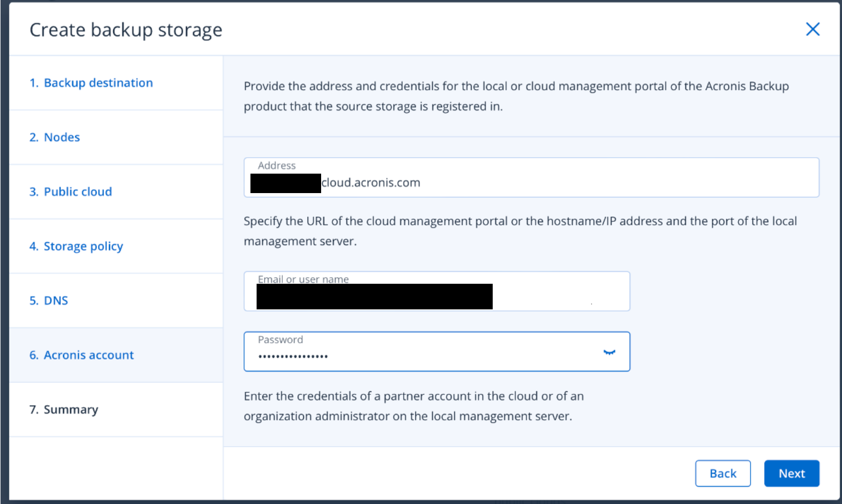The width and height of the screenshot is (842, 504).
Task: Click inside the Password field
Action: point(430,356)
